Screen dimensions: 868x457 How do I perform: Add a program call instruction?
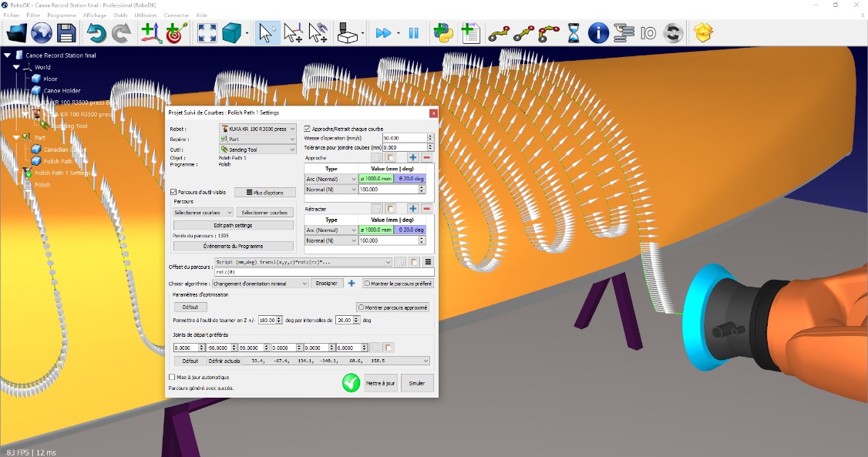click(624, 33)
